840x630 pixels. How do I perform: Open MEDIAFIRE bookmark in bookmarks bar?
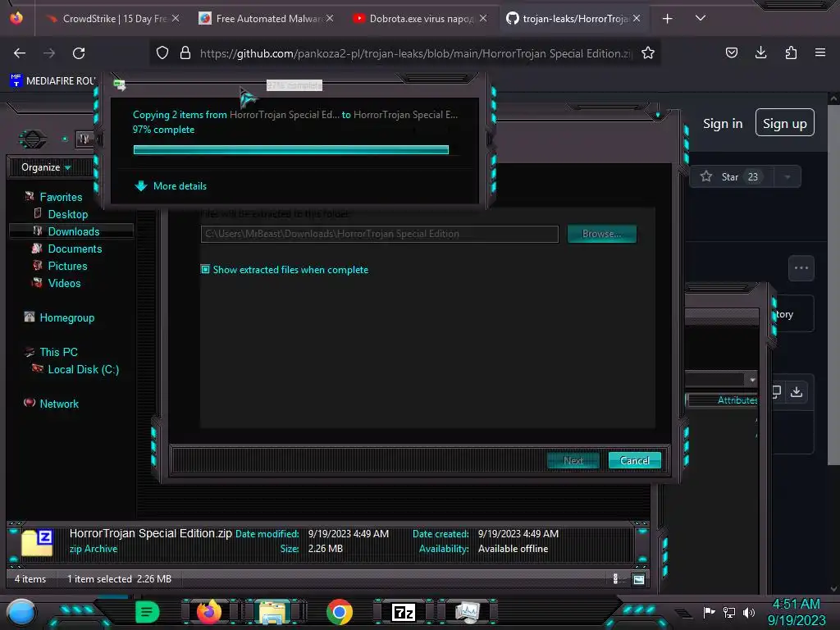point(52,81)
